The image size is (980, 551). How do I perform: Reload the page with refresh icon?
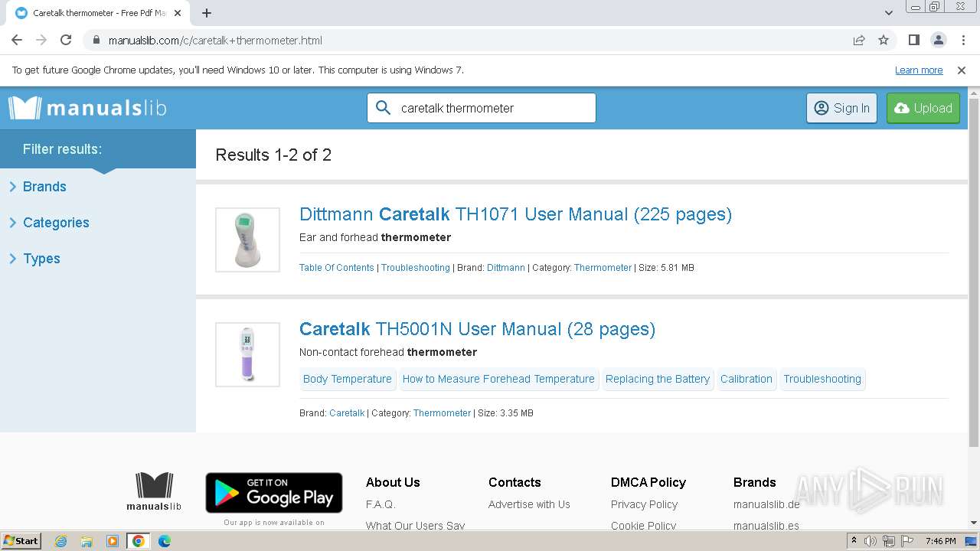coord(66,41)
